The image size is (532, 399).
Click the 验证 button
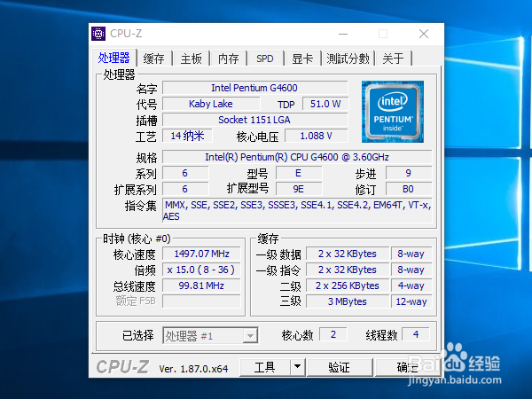340,367
